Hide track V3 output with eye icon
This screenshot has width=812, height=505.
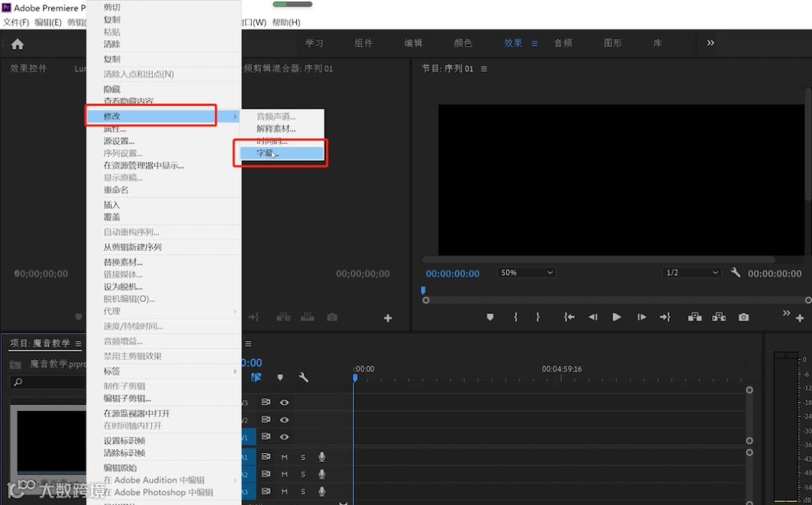[x=284, y=402]
